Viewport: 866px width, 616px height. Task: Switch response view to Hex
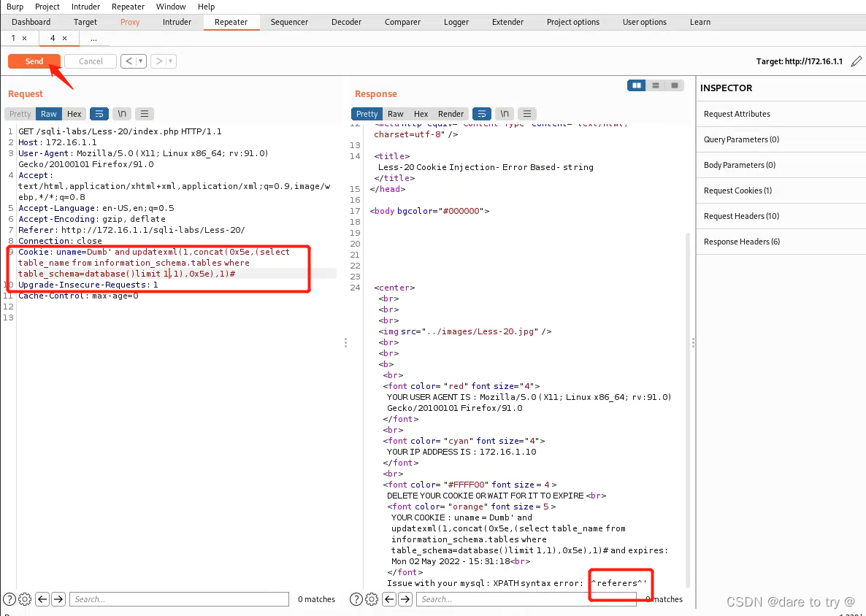point(421,114)
